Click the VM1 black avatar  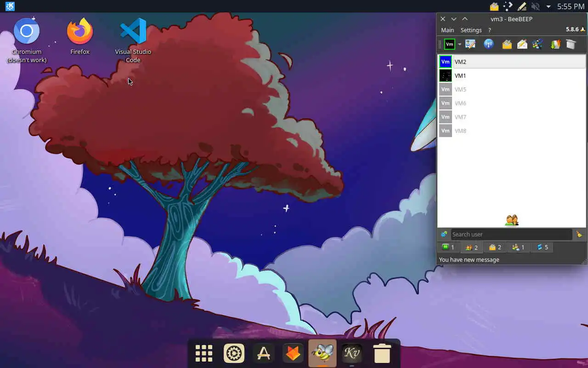tap(446, 75)
